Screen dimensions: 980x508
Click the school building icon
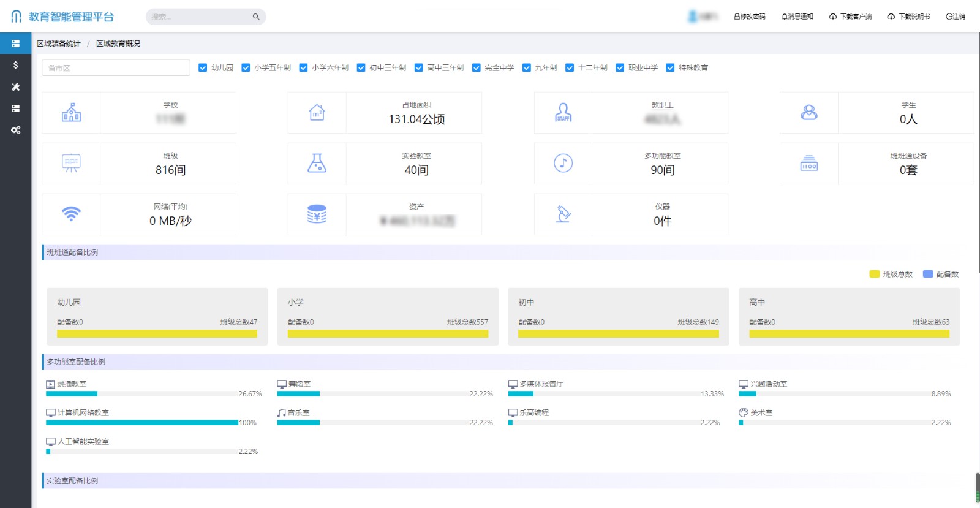(71, 113)
